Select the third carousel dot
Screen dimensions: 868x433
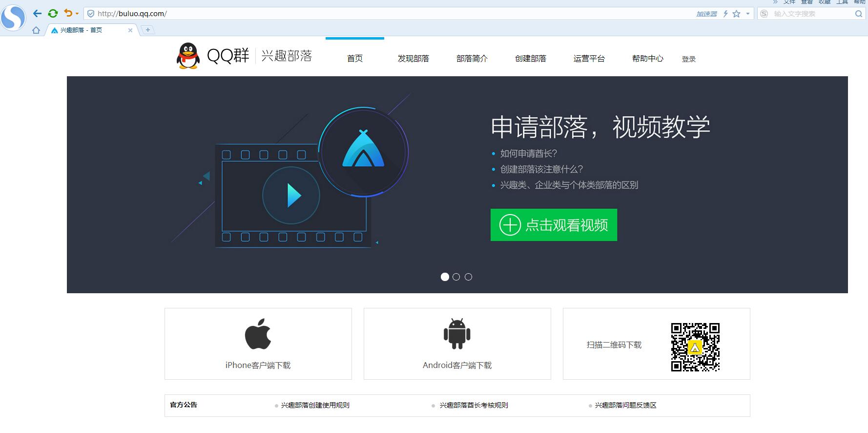tap(469, 277)
